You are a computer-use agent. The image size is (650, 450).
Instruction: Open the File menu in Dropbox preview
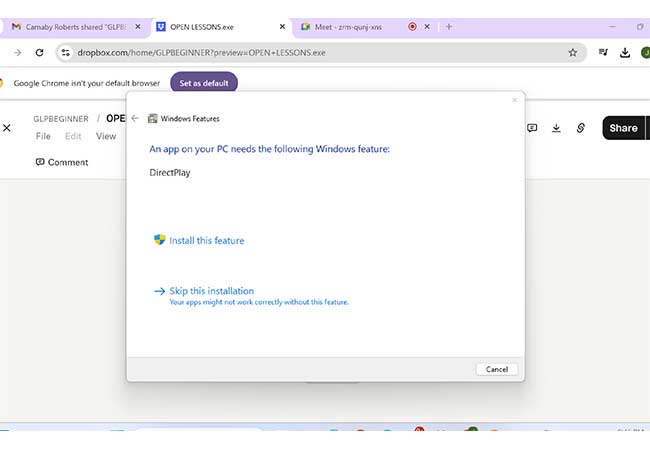click(x=43, y=136)
